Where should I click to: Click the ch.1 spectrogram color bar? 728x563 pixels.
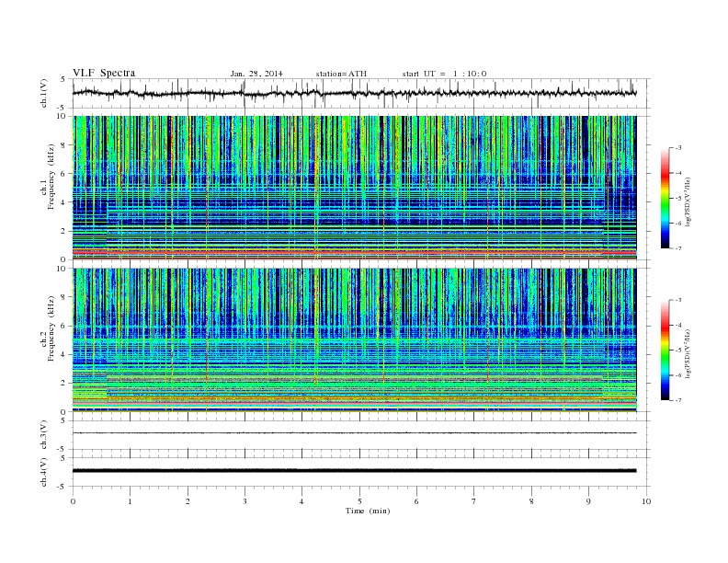pyautogui.click(x=665, y=198)
